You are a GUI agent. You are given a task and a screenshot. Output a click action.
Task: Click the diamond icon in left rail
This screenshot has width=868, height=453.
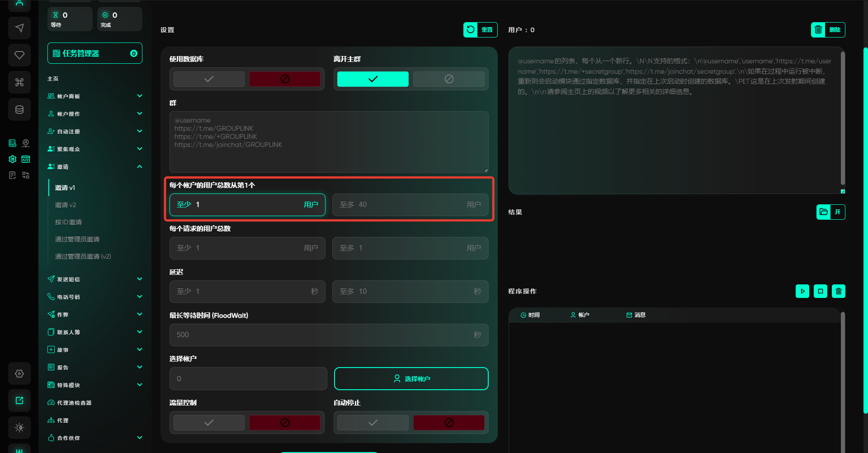[x=19, y=55]
